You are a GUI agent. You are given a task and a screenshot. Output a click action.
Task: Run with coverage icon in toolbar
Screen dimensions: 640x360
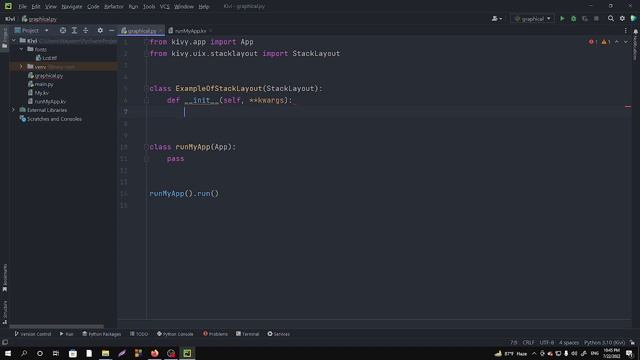(x=585, y=19)
